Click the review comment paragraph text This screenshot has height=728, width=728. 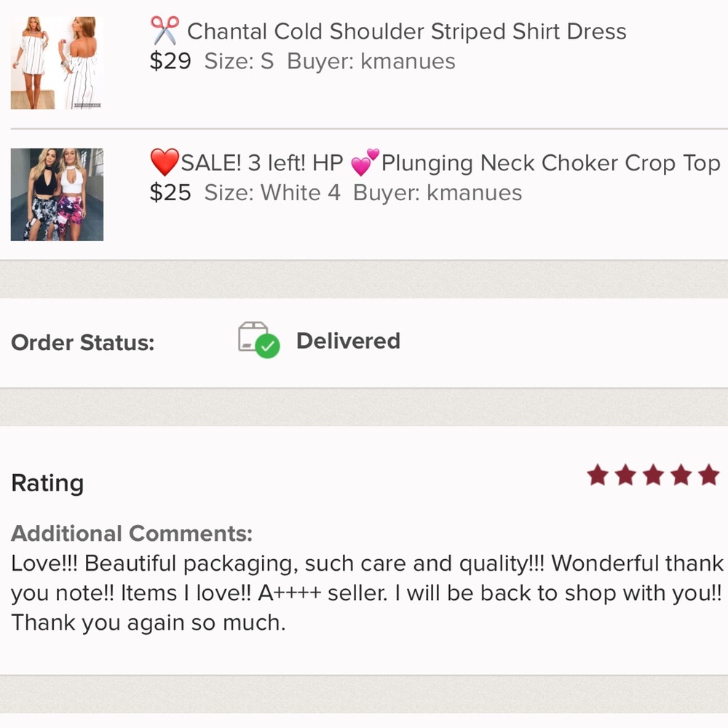tap(364, 593)
